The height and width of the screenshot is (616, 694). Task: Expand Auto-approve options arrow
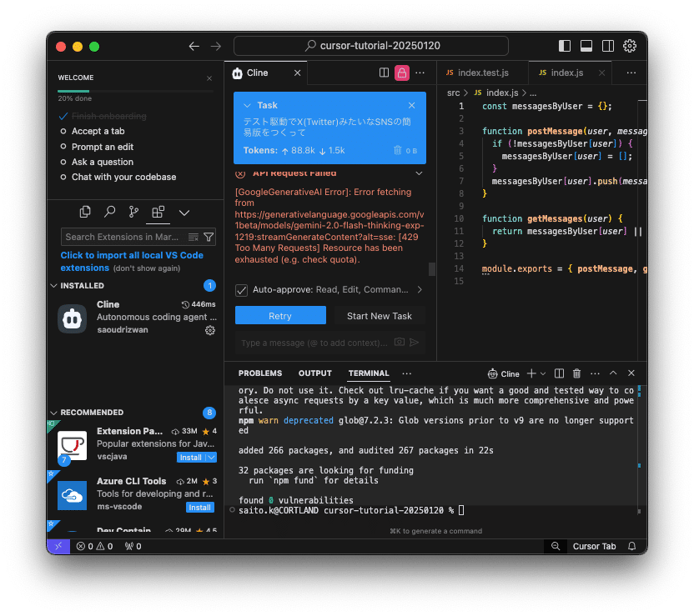420,289
